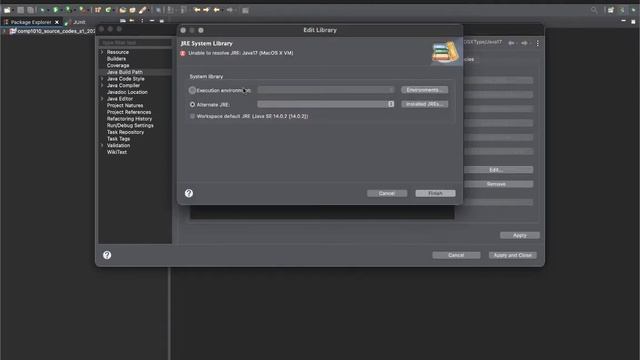Viewport: 640px width, 360px height.
Task: Open the Properties dialog three-dot menu
Action: coord(538,43)
